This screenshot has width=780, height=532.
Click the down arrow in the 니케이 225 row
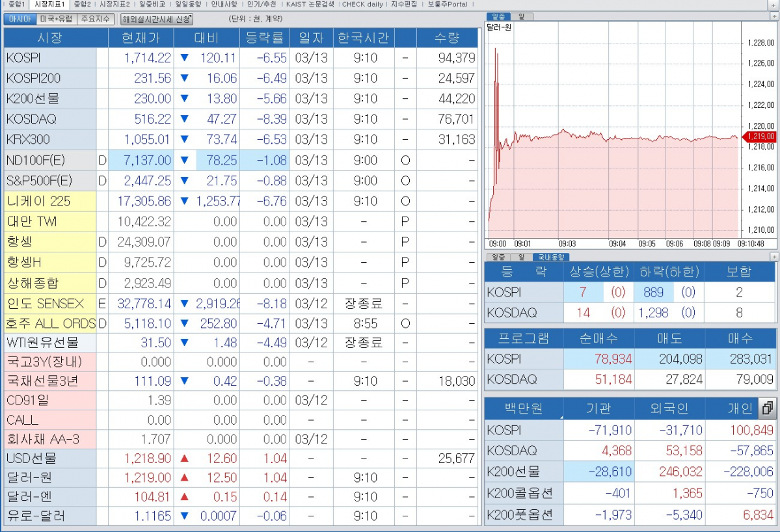tap(184, 201)
